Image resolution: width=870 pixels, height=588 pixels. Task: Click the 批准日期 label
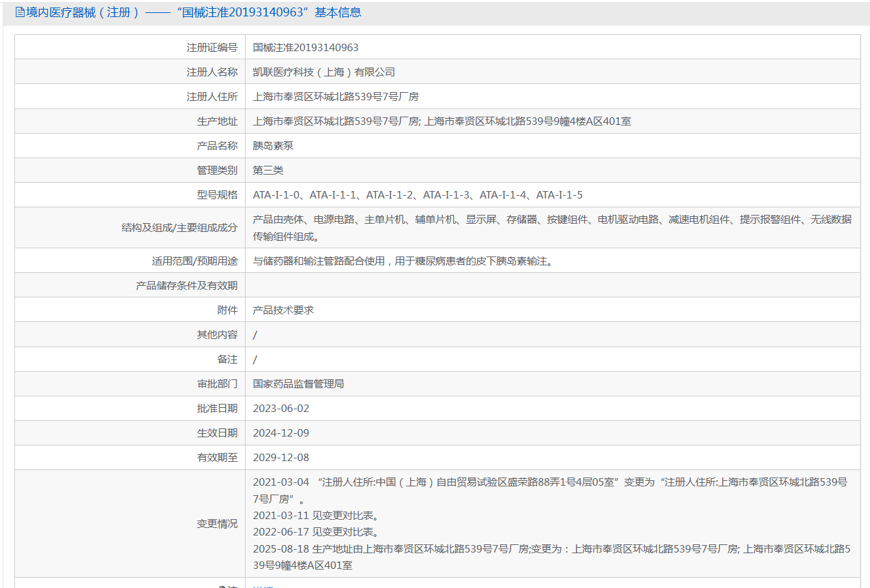(x=217, y=409)
